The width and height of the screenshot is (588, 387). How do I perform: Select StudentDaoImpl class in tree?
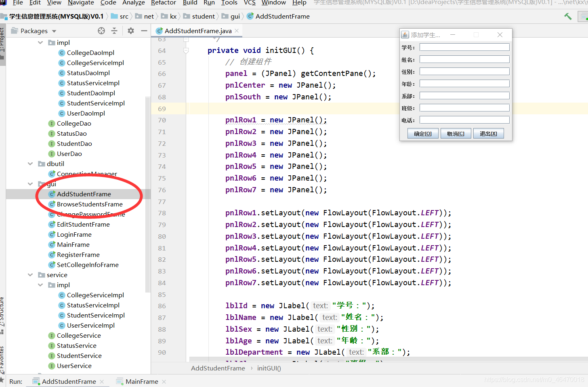(x=91, y=93)
